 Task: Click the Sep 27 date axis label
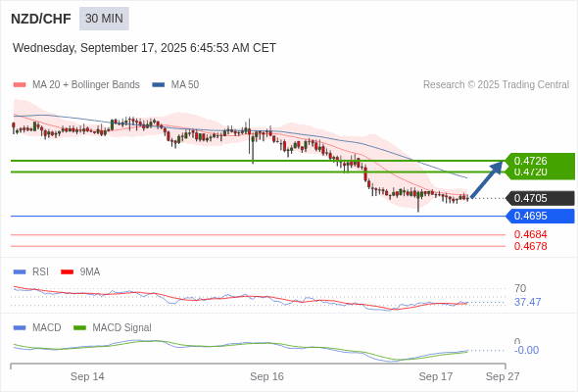503,376
